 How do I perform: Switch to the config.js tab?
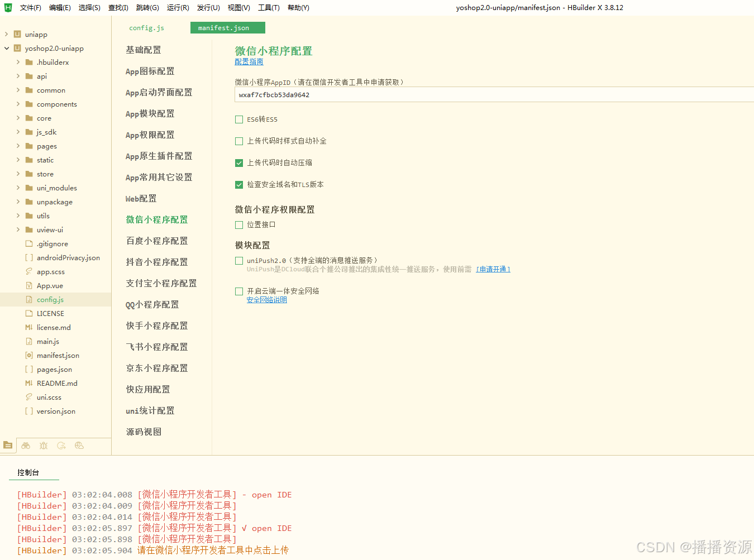(147, 28)
